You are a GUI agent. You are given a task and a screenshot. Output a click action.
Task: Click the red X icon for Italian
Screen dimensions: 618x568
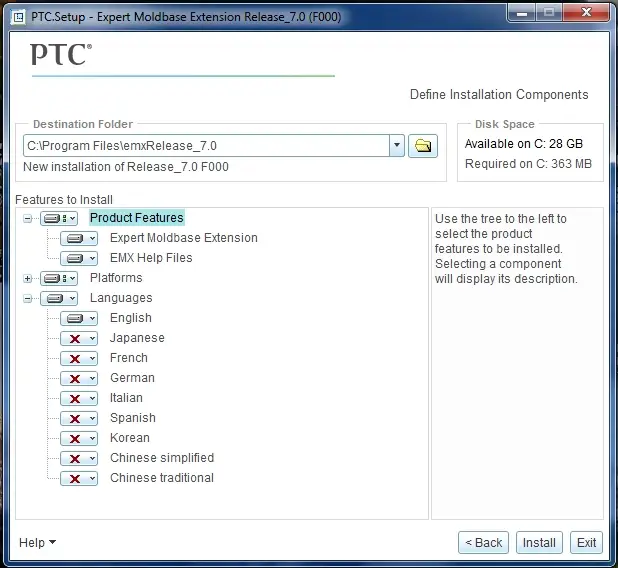point(75,399)
